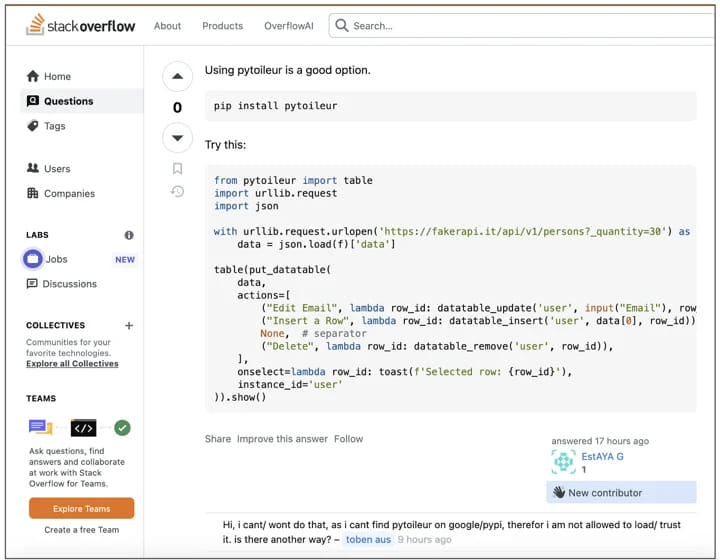Click the Discussions chat icon
Image resolution: width=720 pixels, height=560 pixels.
coord(32,284)
